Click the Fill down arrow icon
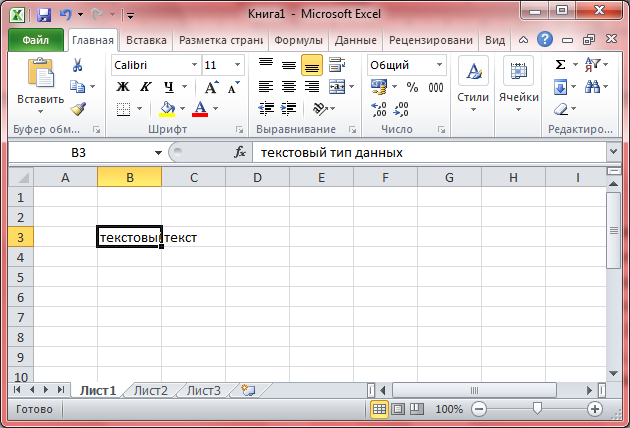This screenshot has height=428, width=630. [x=560, y=87]
